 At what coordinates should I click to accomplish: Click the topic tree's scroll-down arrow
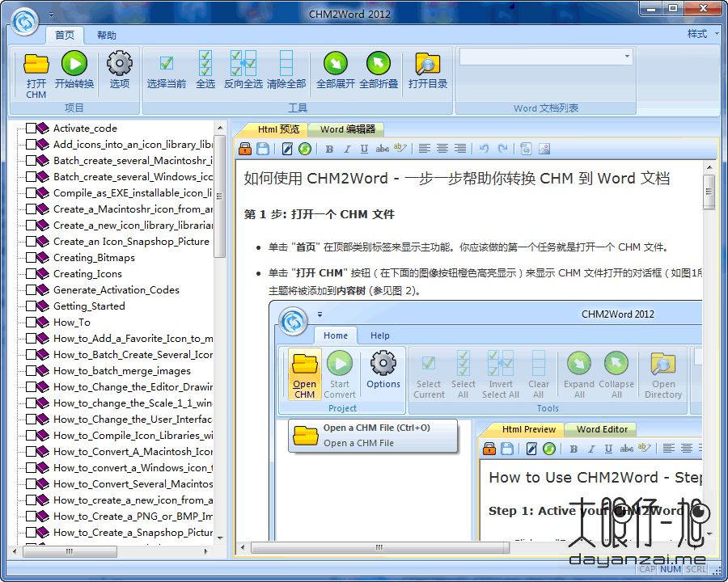(x=220, y=538)
